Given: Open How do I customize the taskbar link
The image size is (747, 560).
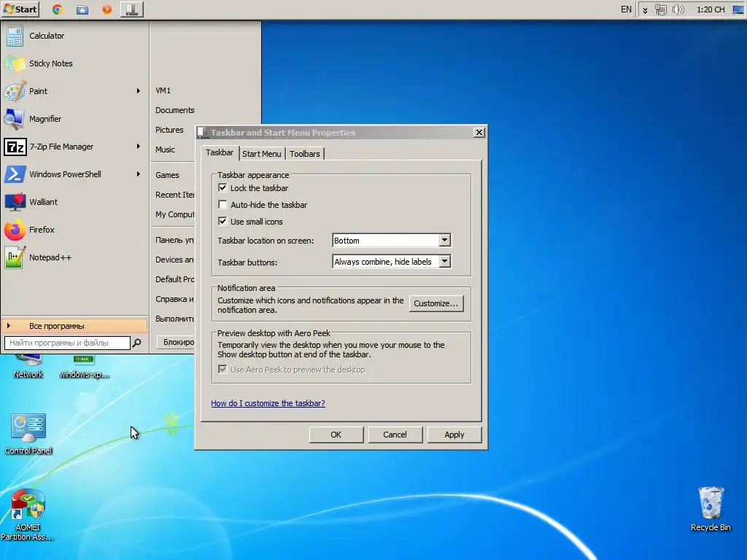Looking at the screenshot, I should pos(268,403).
